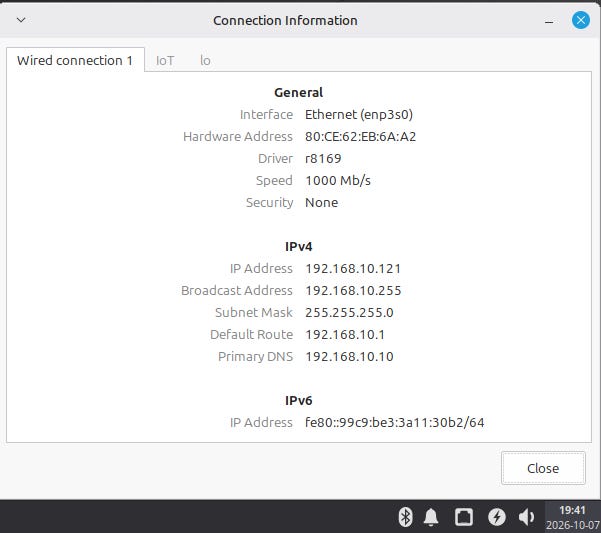
Task: Click the Primary DNS label
Action: coord(255,357)
